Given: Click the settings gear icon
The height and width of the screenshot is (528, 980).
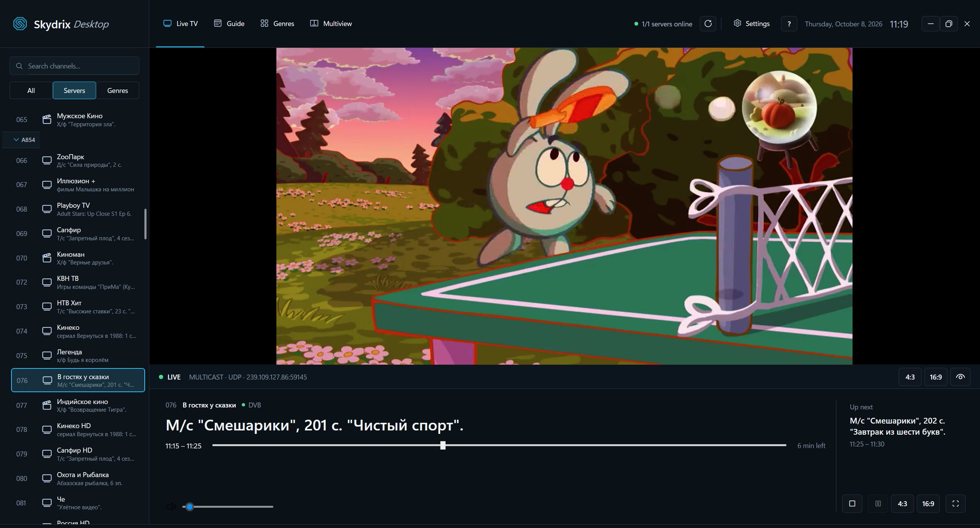Looking at the screenshot, I should (x=737, y=23).
